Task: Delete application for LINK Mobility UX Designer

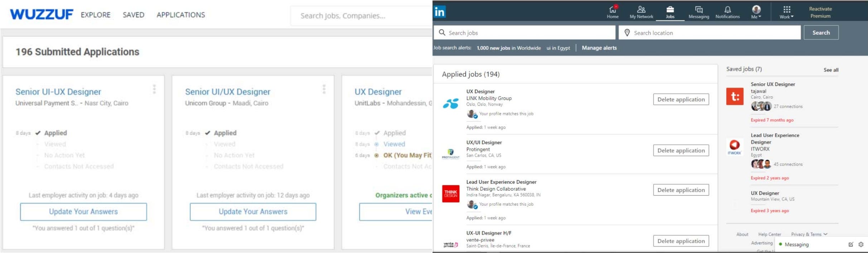Action: coord(681,99)
